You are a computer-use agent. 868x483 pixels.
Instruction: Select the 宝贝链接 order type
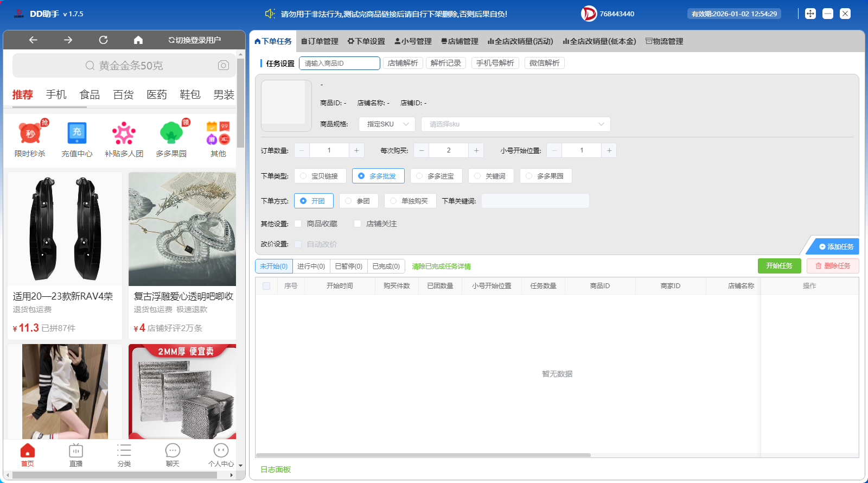(320, 176)
